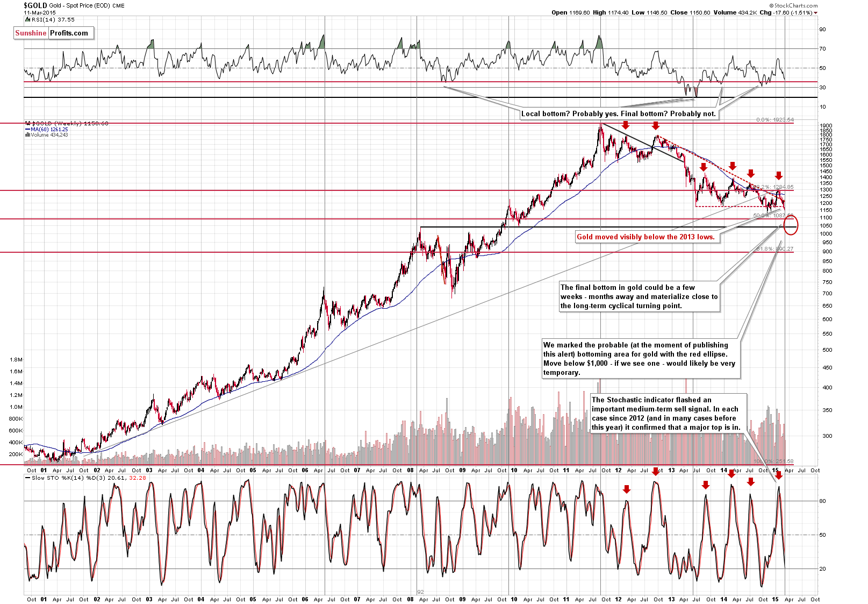The width and height of the screenshot is (868, 604).
Task: Click the 20 level on stochastic axis
Action: coord(822,569)
